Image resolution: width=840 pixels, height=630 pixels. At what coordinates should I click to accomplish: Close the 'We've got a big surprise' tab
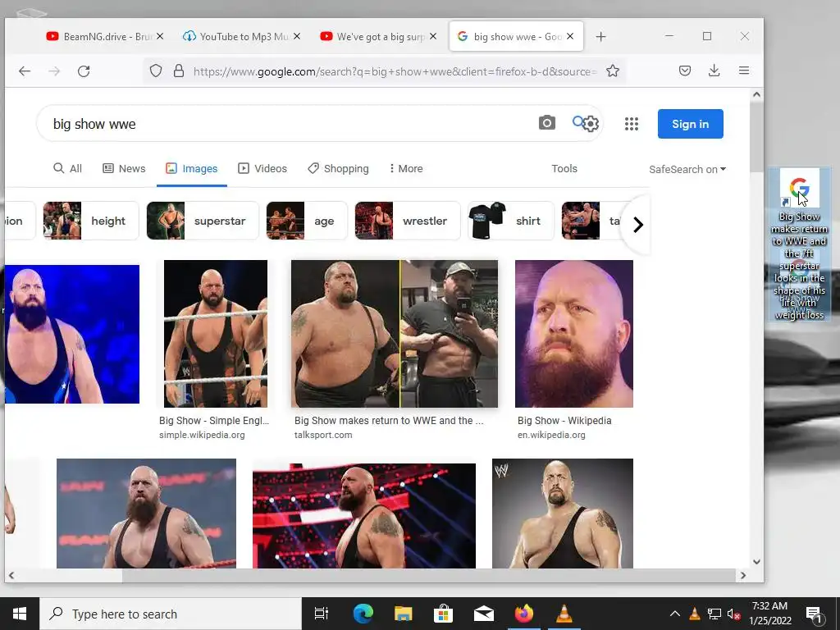pos(433,36)
